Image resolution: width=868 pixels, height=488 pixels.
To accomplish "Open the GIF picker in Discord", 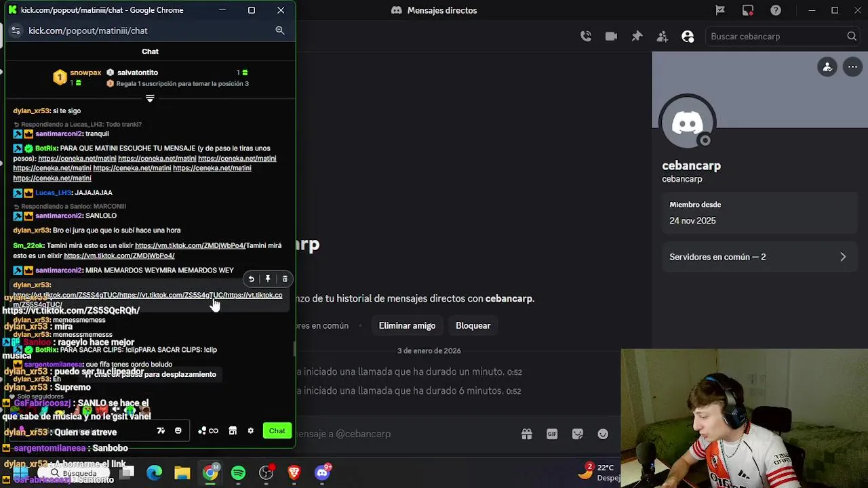I will [552, 434].
